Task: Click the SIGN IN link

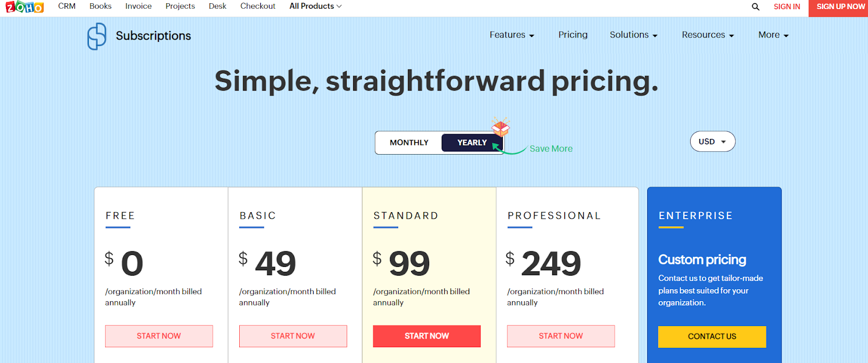Action: 787,7
